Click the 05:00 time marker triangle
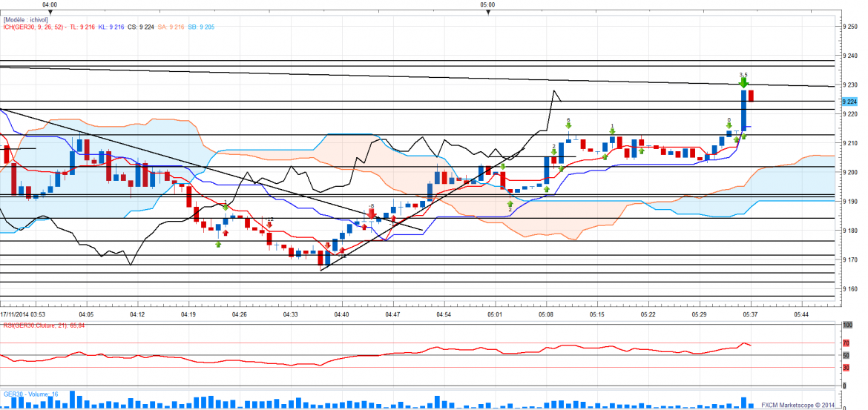The height and width of the screenshot is (410, 868). [488, 13]
